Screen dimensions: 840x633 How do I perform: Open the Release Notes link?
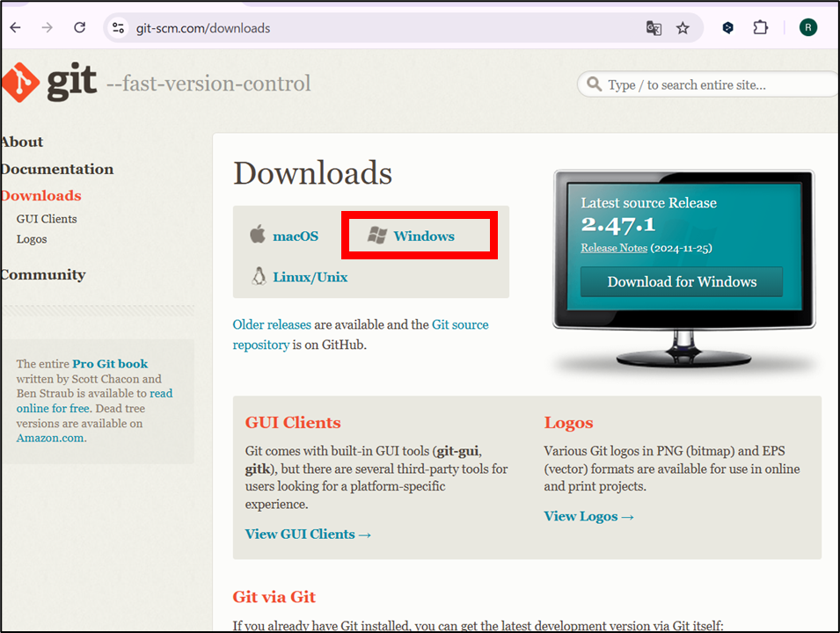pos(614,248)
